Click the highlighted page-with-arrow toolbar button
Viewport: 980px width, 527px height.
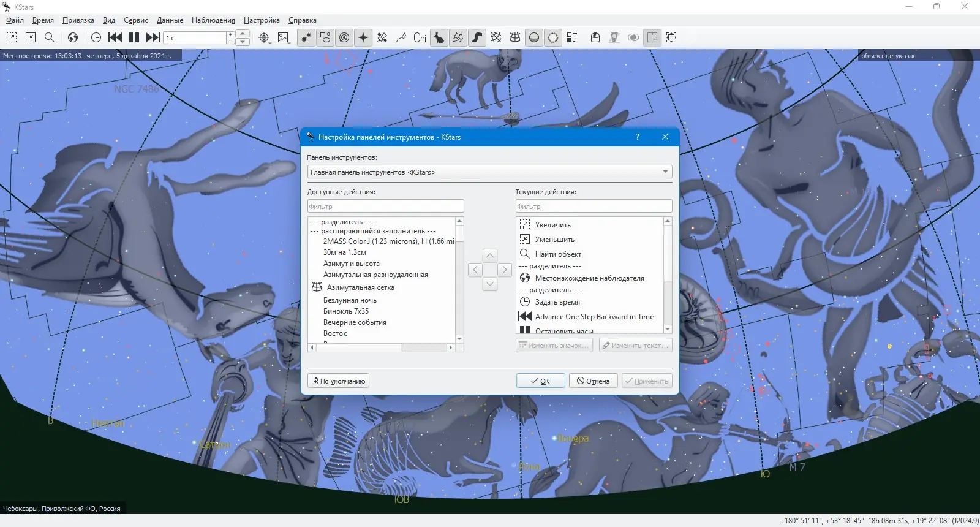(652, 37)
